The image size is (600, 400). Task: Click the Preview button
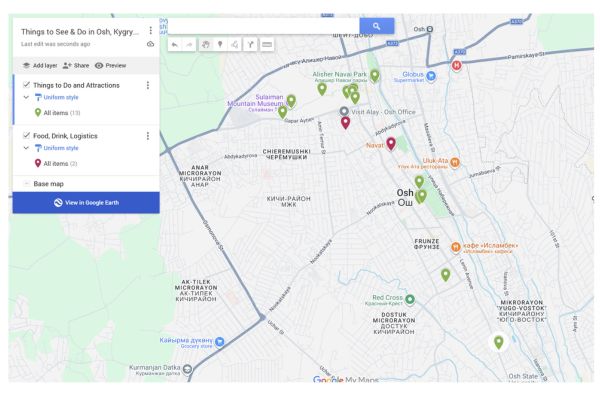click(111, 65)
